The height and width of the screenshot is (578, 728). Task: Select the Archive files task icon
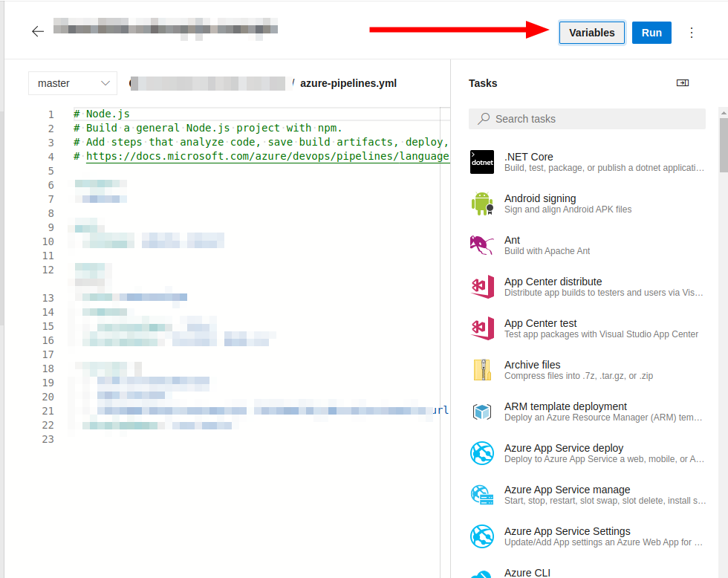482,370
